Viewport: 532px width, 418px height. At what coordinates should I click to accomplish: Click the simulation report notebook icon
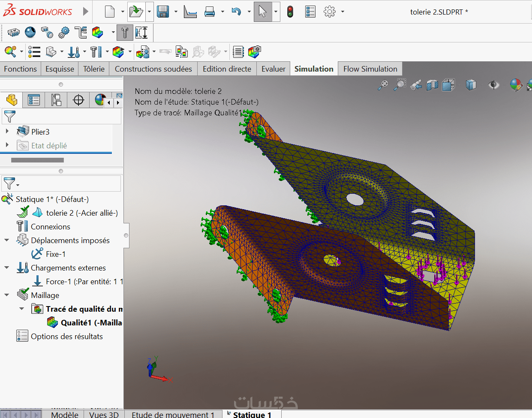click(238, 52)
